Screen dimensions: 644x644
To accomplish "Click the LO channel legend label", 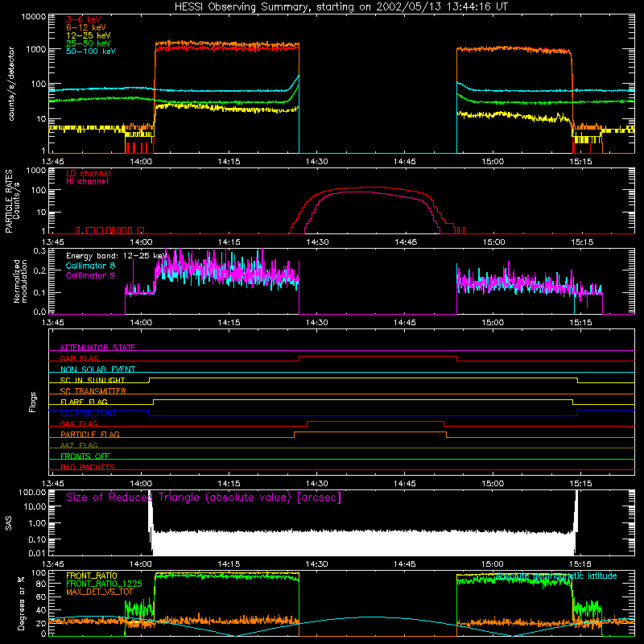I will pyautogui.click(x=89, y=173).
